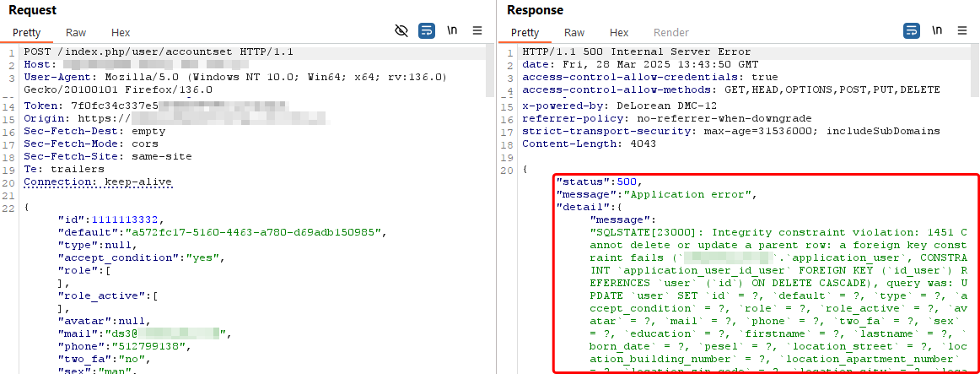Expand collapsed headers above request line 14
Viewport: 980px width, 374px height.
pyautogui.click(x=8, y=97)
